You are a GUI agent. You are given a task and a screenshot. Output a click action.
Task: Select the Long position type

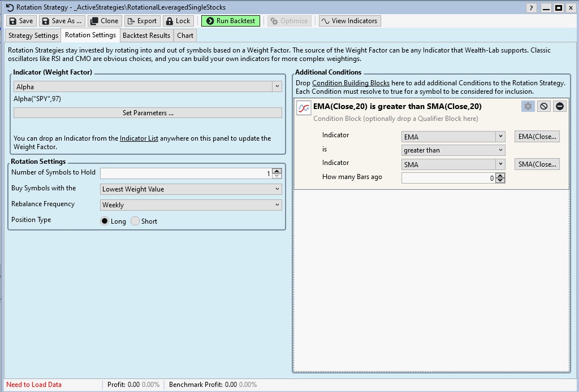(105, 221)
